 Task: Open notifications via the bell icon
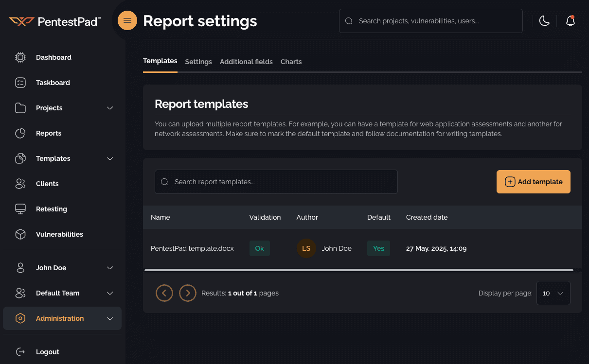[570, 21]
